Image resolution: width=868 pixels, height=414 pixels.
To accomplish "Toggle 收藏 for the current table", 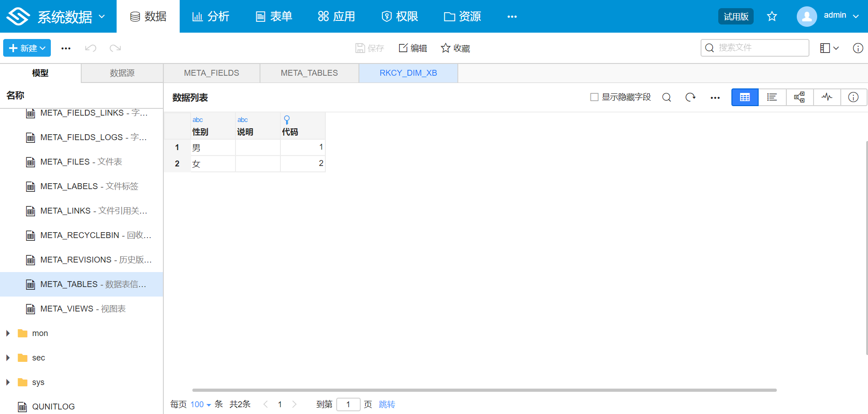I will (x=455, y=48).
